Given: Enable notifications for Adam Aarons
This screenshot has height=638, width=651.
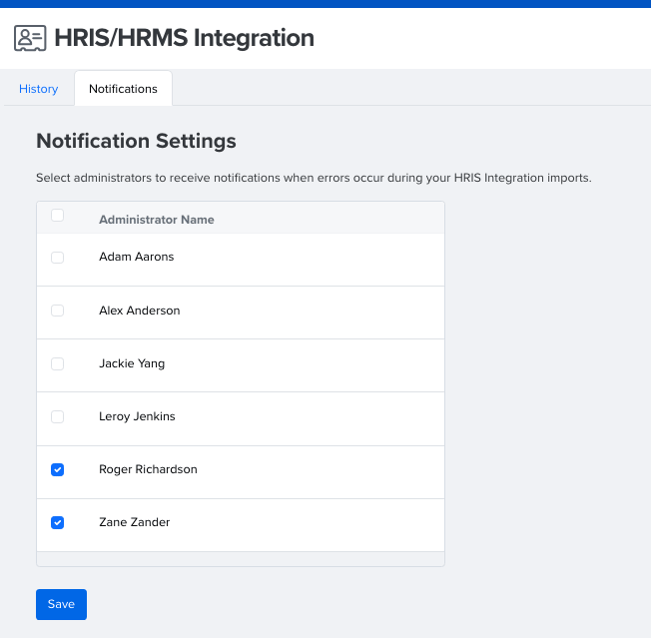Looking at the screenshot, I should tap(57, 257).
